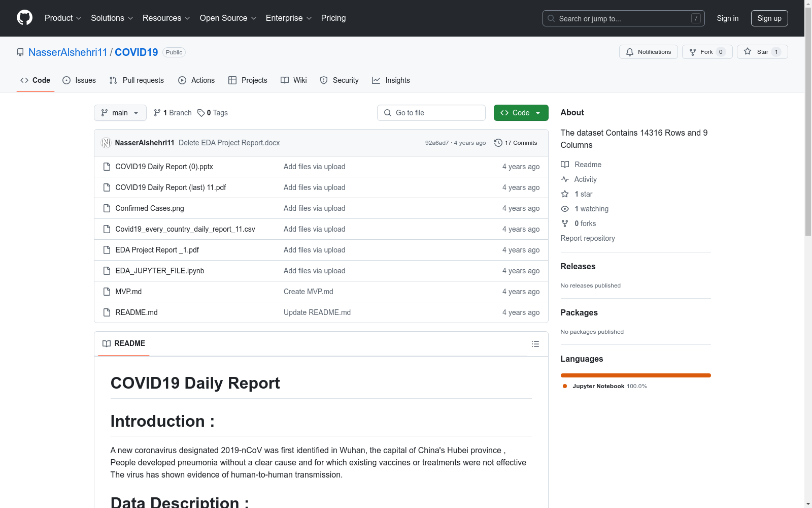Switch to the Issues tab
812x508 pixels.
pos(79,80)
